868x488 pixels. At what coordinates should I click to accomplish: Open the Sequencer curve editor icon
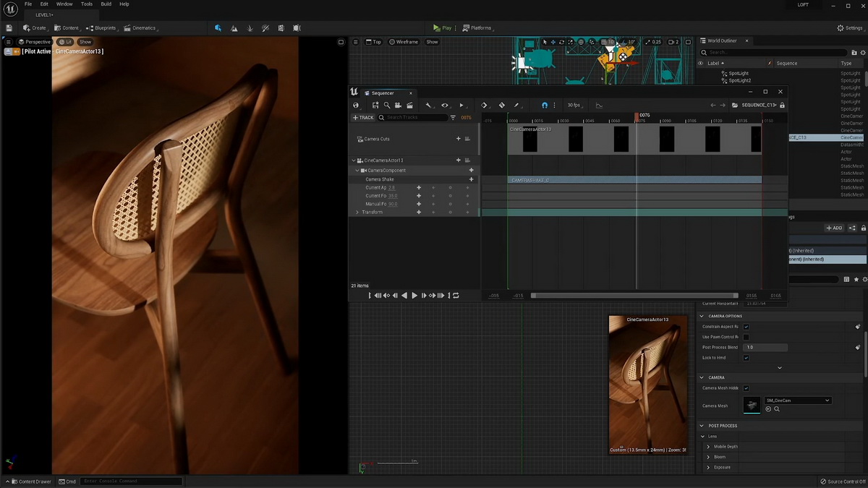tap(599, 106)
